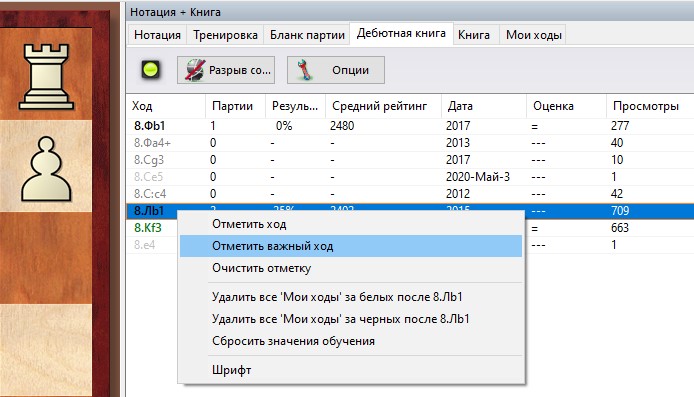The width and height of the screenshot is (694, 397).
Task: Select the green move 8.Kf3
Action: point(148,228)
